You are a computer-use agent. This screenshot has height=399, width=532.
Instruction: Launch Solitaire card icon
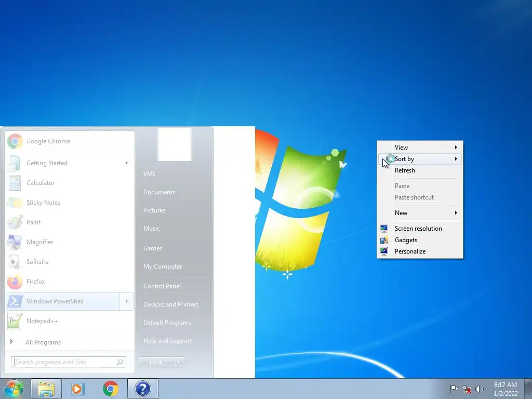pos(15,262)
